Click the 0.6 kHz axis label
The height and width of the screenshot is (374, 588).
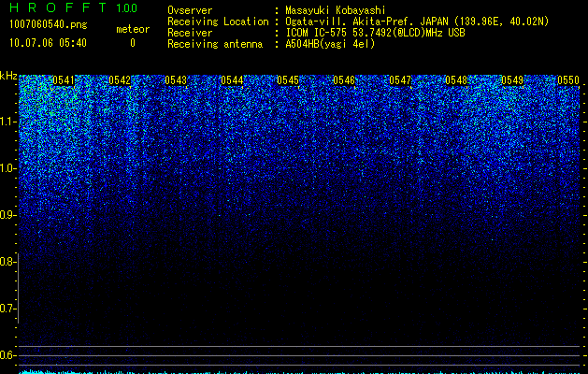8,355
